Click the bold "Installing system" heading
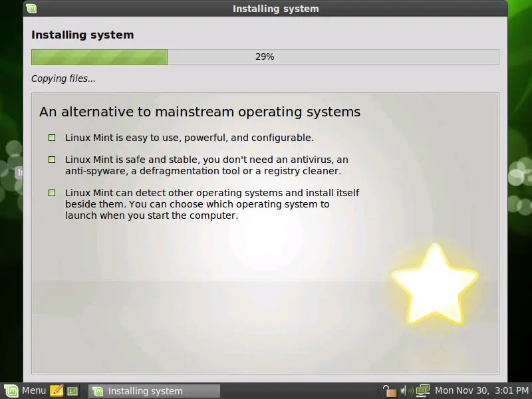Viewport: 532px width, 399px height. click(x=82, y=35)
